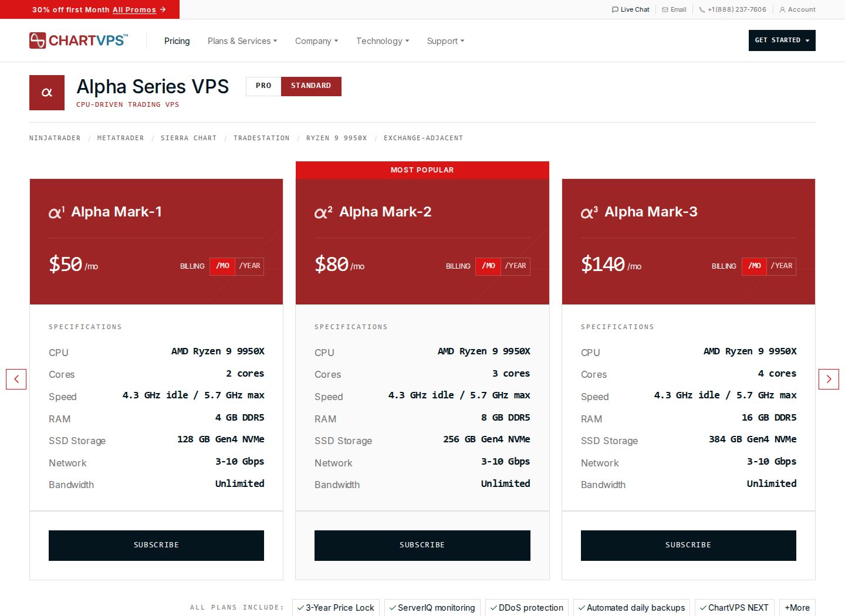Viewport: 845px width, 616px height.
Task: Click the ServerIQ monitoring tag
Action: (432, 608)
